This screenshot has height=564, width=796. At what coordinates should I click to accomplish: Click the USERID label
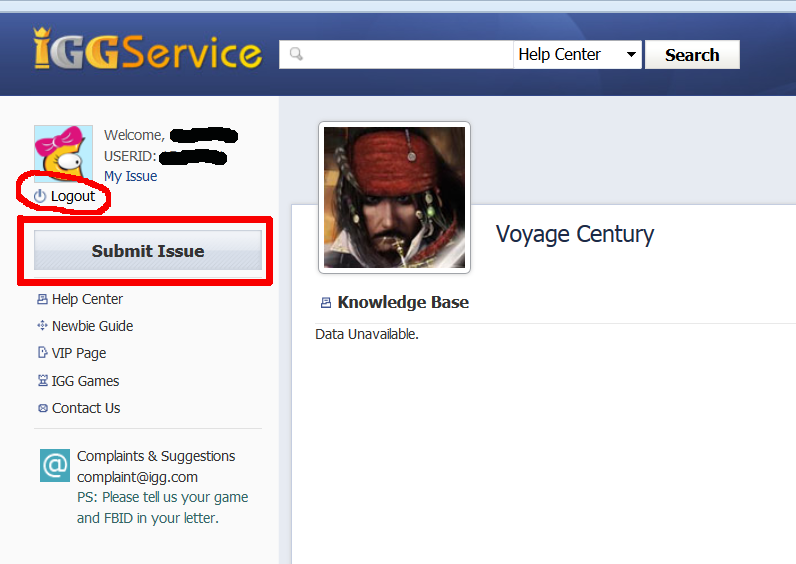click(x=130, y=156)
